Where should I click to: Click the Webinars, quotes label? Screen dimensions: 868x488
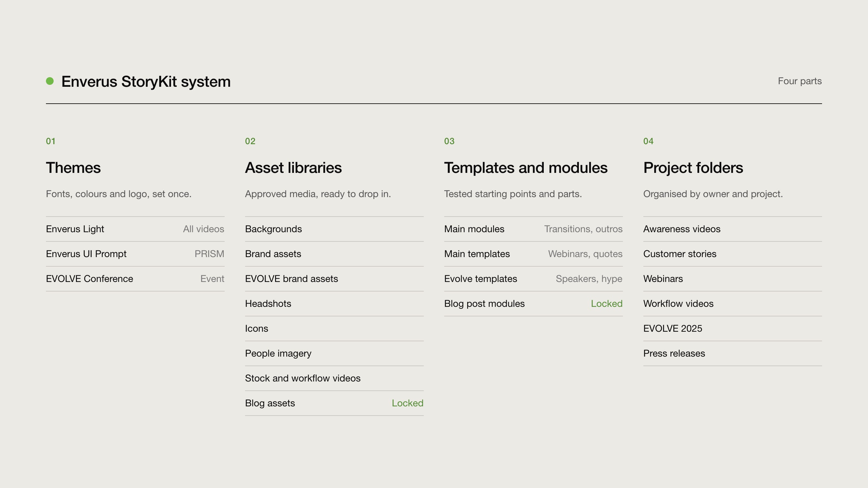585,254
